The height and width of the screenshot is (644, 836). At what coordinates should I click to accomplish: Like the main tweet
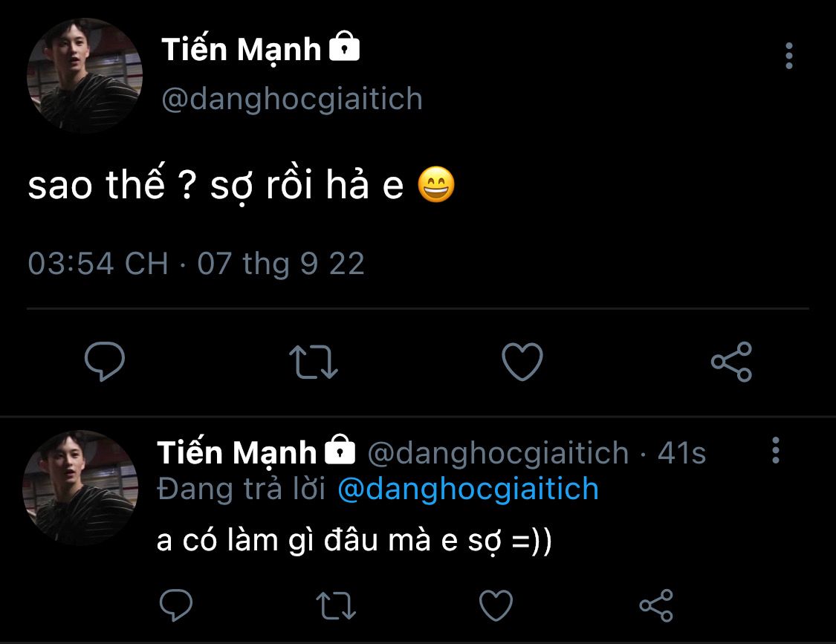522,362
